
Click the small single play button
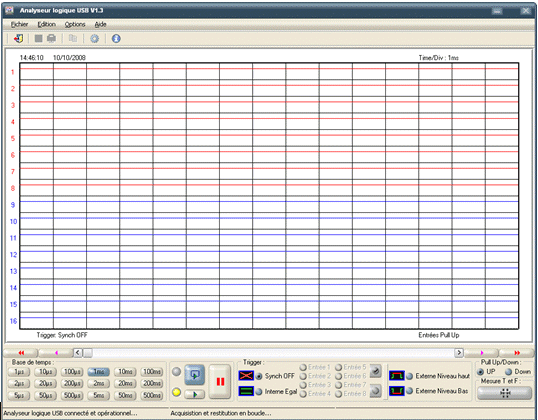pos(195,395)
